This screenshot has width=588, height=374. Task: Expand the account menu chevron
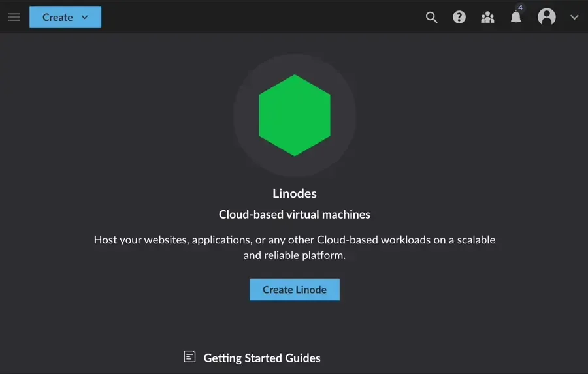click(x=574, y=17)
